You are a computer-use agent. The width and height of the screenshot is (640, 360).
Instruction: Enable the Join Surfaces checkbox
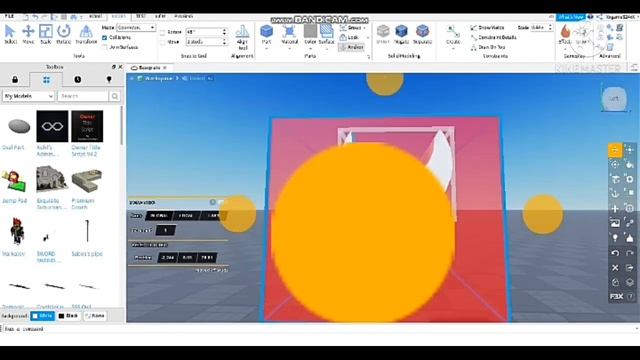pyautogui.click(x=104, y=47)
